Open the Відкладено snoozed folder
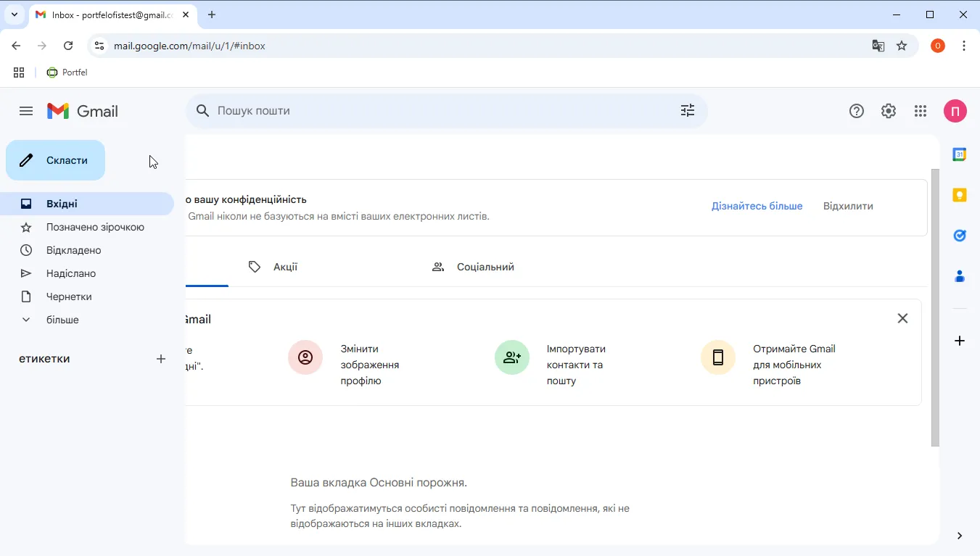 click(x=87, y=250)
